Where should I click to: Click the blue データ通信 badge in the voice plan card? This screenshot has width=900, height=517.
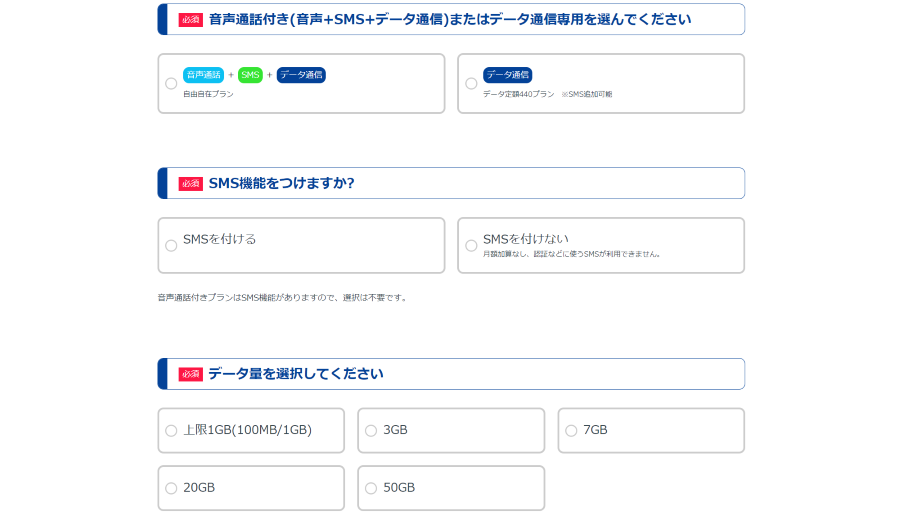point(301,75)
